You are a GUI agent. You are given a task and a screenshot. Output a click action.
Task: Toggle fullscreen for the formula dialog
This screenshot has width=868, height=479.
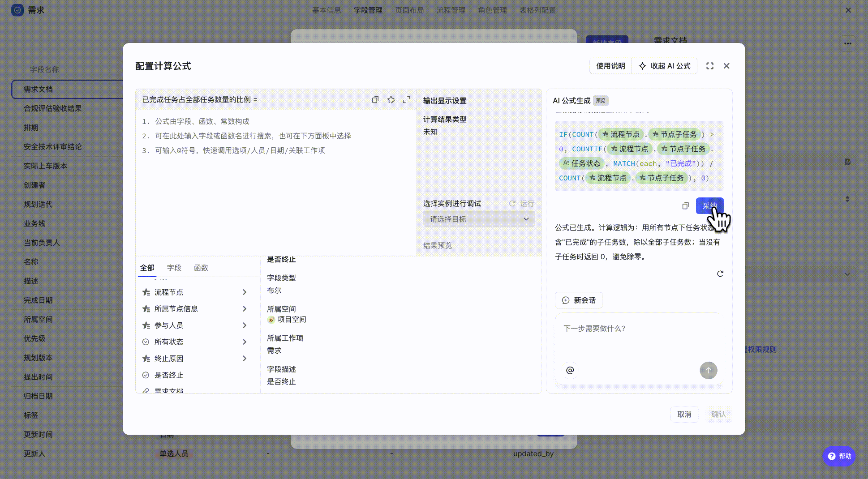710,66
